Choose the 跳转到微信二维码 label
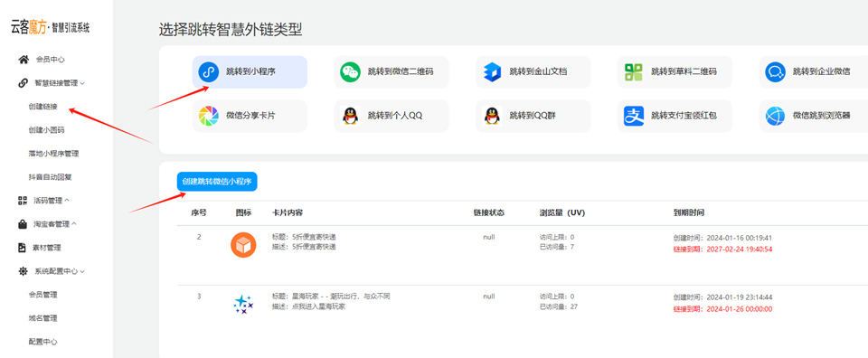 point(401,72)
